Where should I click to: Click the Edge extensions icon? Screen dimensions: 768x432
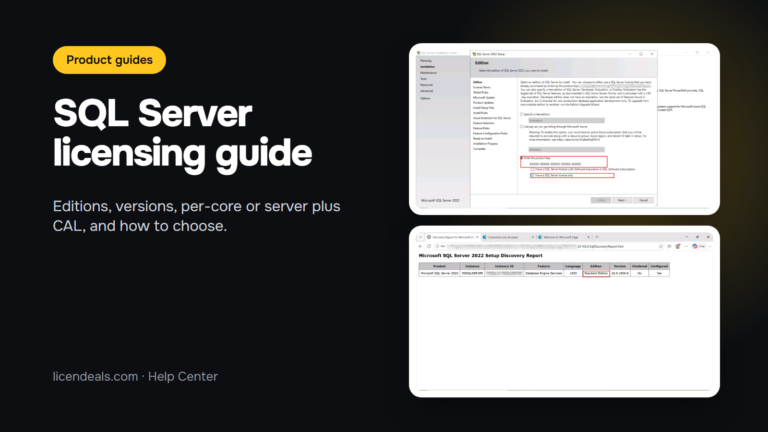click(x=669, y=246)
